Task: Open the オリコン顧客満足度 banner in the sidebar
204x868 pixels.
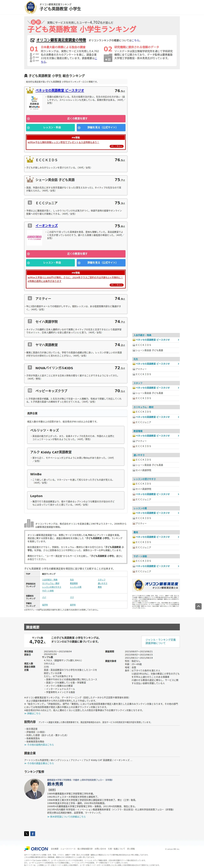Action: [x=156, y=585]
